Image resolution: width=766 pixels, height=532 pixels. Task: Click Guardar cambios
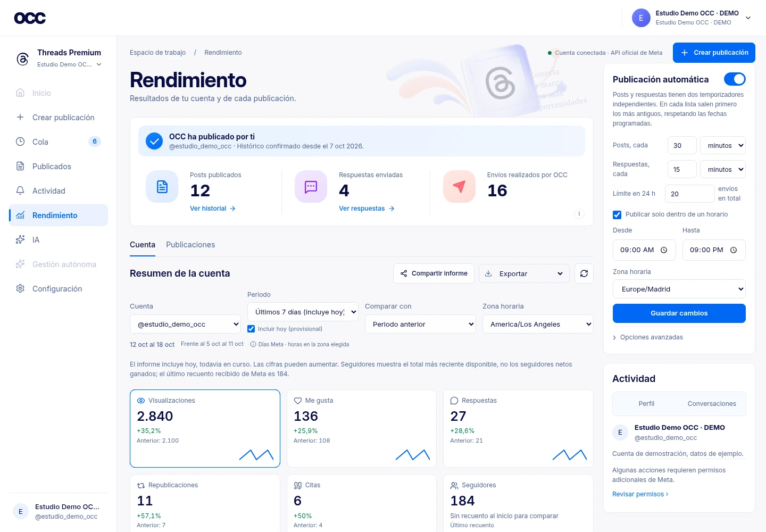click(x=679, y=313)
